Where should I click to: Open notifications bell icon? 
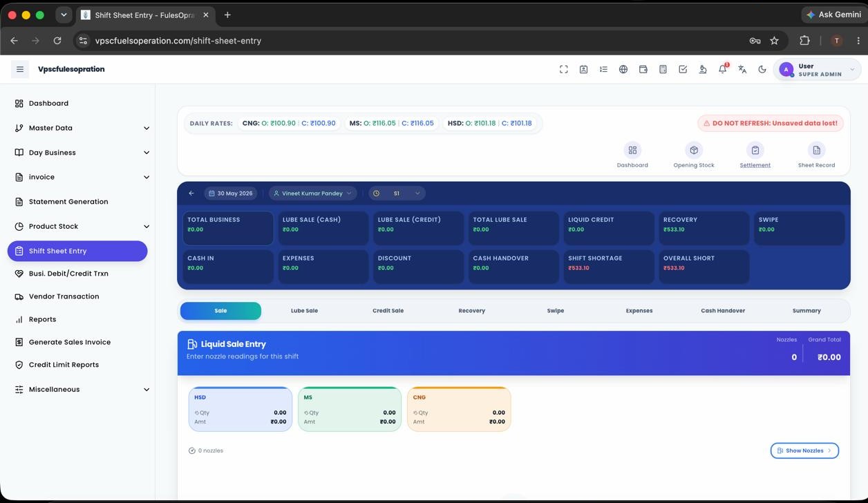723,69
